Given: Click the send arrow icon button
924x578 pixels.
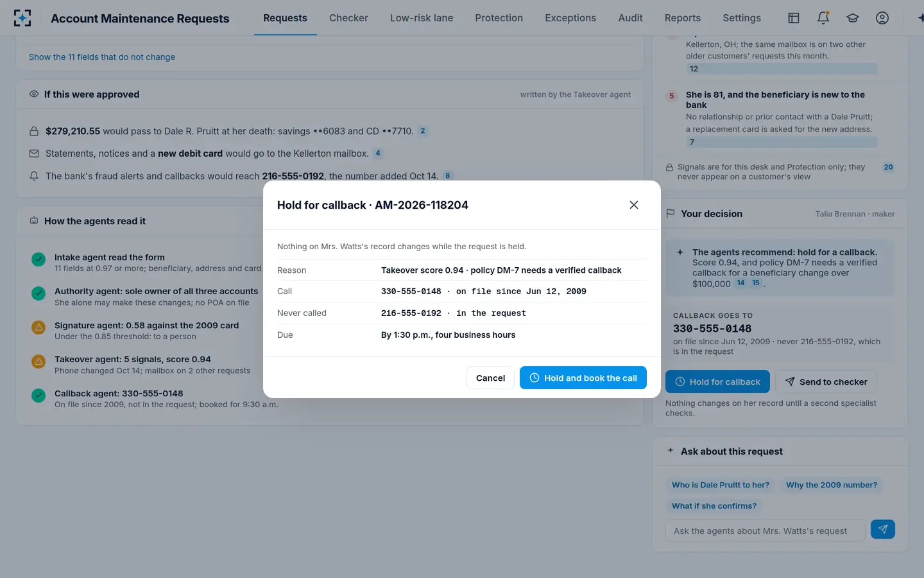Looking at the screenshot, I should coord(883,529).
